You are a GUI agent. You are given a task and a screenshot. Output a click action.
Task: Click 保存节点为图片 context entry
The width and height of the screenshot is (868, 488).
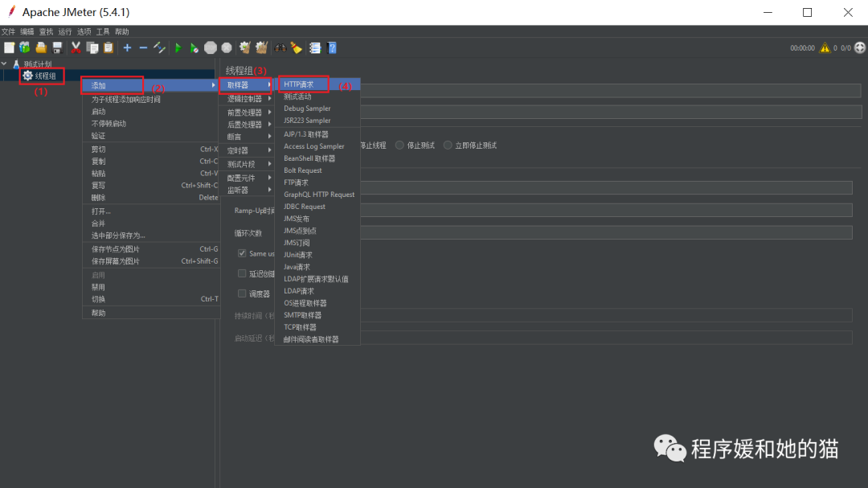point(150,249)
